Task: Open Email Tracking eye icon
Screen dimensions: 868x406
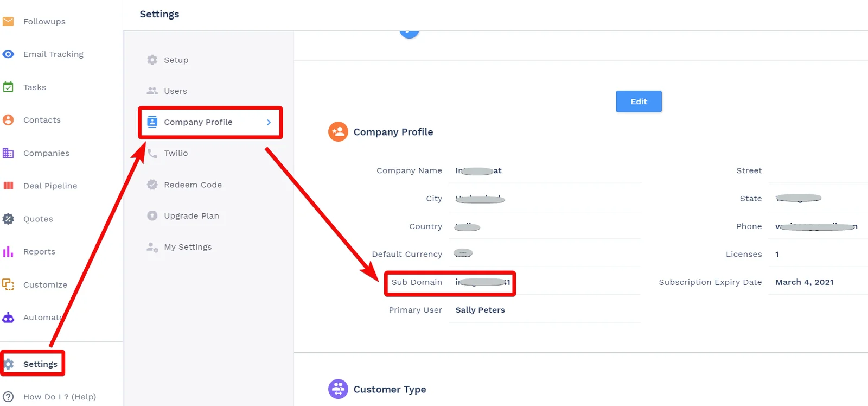Action: [8, 54]
